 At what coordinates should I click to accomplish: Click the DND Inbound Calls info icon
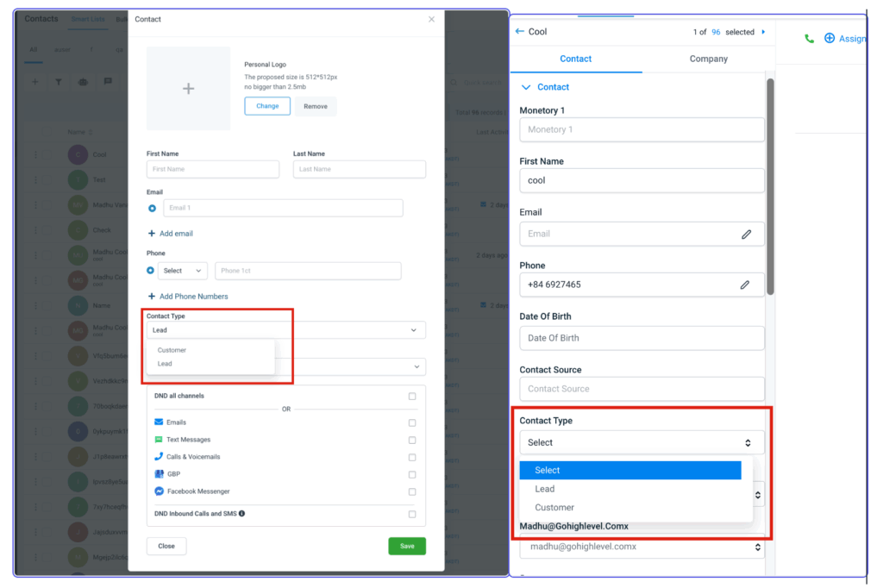click(x=241, y=514)
